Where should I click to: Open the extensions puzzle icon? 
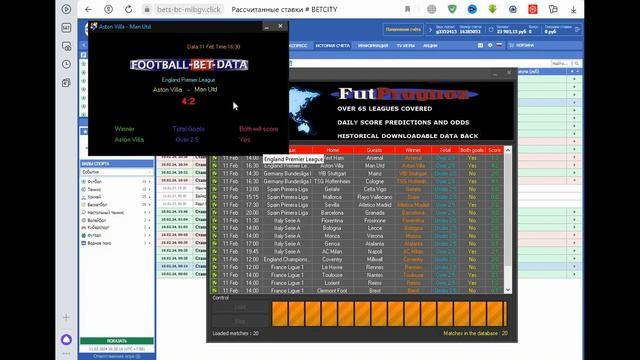click(553, 9)
